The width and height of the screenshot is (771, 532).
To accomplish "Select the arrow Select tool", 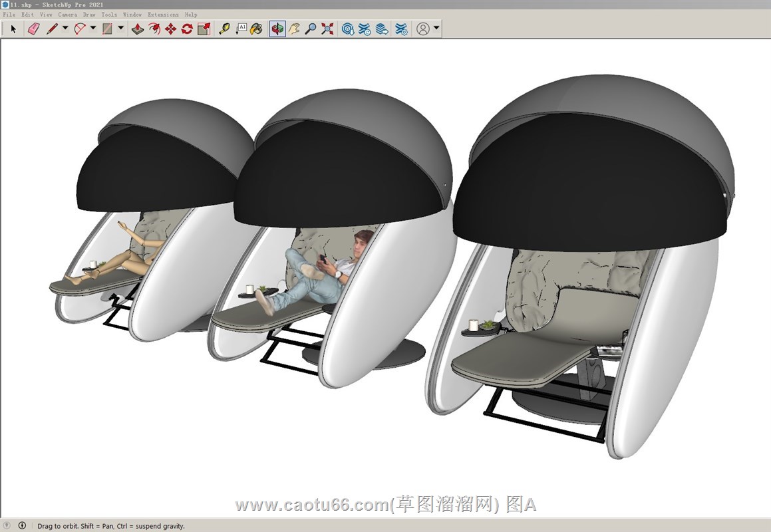I will coord(13,29).
